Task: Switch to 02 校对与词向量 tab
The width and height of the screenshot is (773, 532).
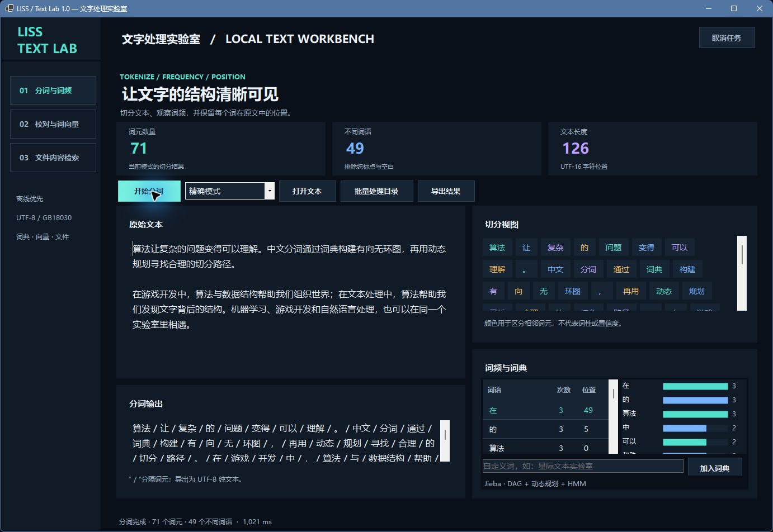Action: click(53, 124)
